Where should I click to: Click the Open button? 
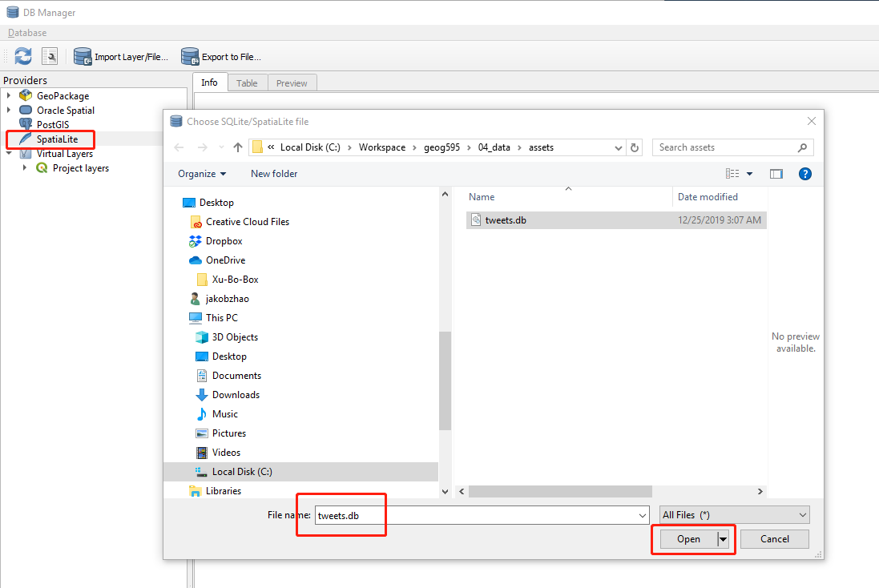pyautogui.click(x=688, y=539)
